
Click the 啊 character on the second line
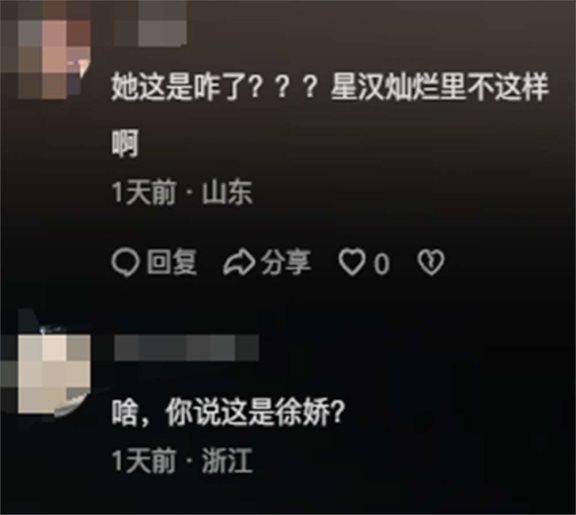(x=125, y=143)
